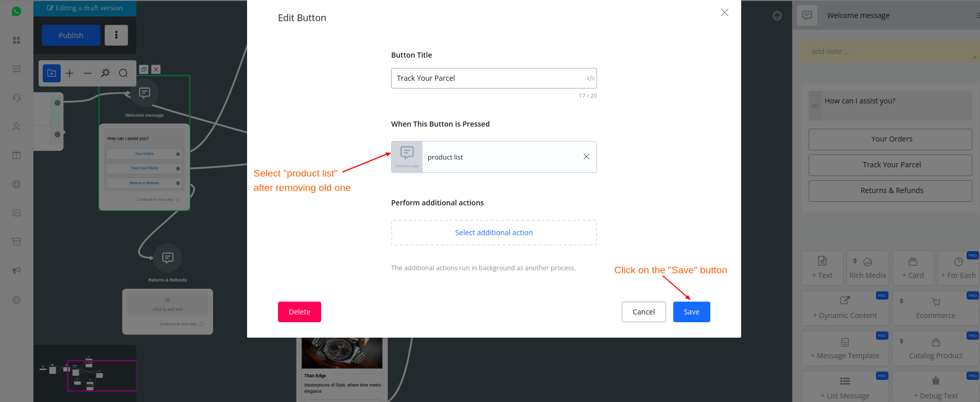Close the Edit Button dialog
This screenshot has height=402, width=980.
(724, 12)
